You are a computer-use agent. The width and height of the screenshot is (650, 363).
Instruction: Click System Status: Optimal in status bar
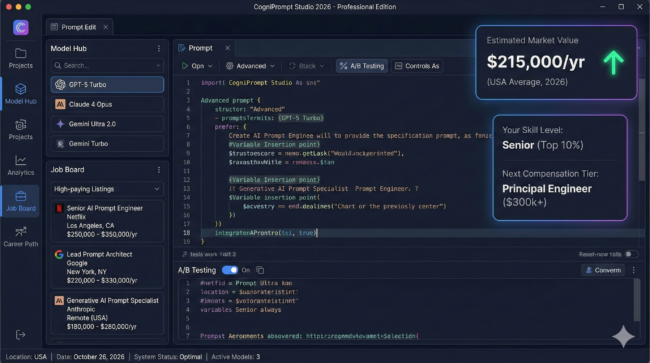click(x=168, y=357)
